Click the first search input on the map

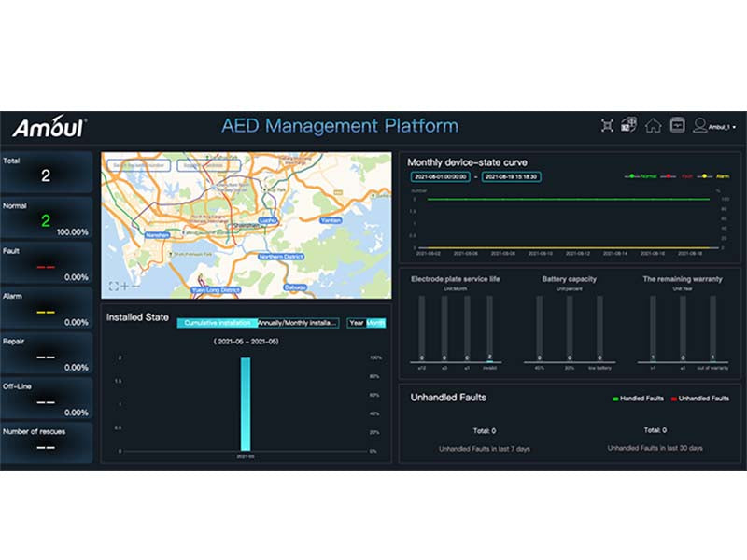(x=137, y=165)
